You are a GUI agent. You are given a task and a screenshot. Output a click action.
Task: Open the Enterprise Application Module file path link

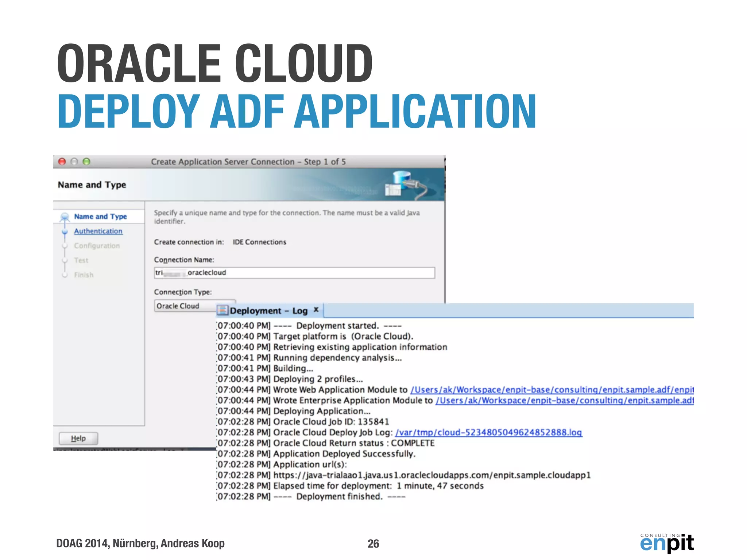564,400
